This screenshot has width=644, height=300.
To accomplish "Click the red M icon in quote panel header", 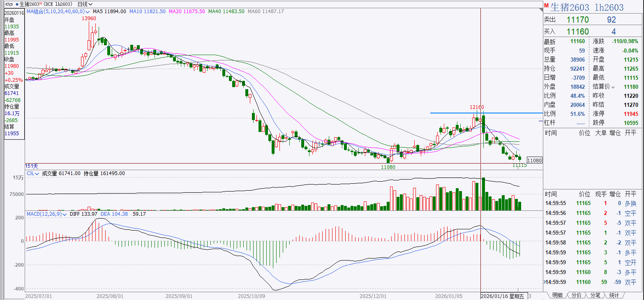I will tap(546, 6).
